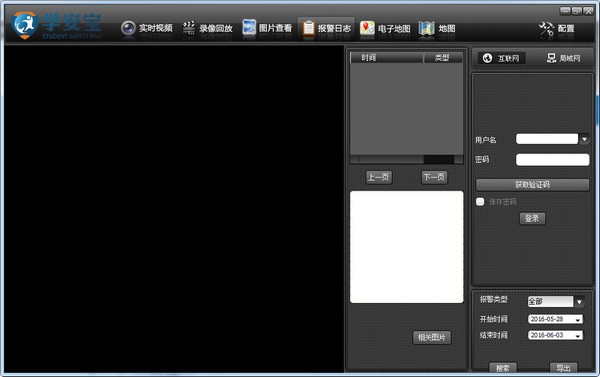Screen dimensions: 600x377
Task: Click the 学安宝 shield logo
Action: pyautogui.click(x=24, y=25)
